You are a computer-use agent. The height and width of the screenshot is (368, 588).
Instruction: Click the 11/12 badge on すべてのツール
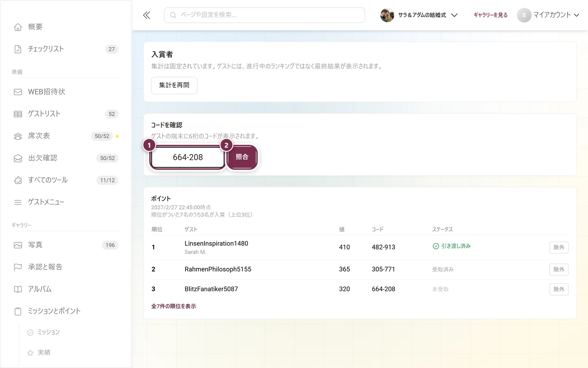[x=107, y=180]
